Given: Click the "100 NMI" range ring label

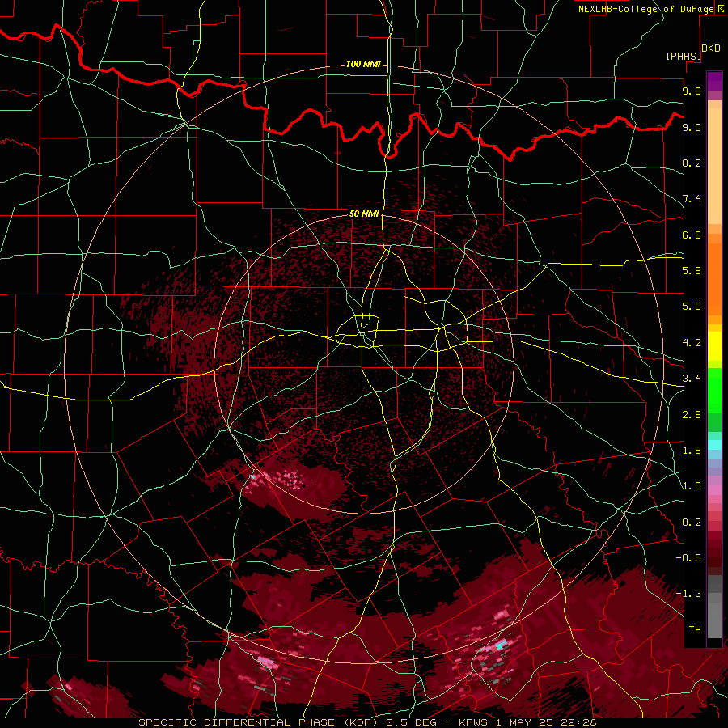Looking at the screenshot, I should pyautogui.click(x=363, y=64).
